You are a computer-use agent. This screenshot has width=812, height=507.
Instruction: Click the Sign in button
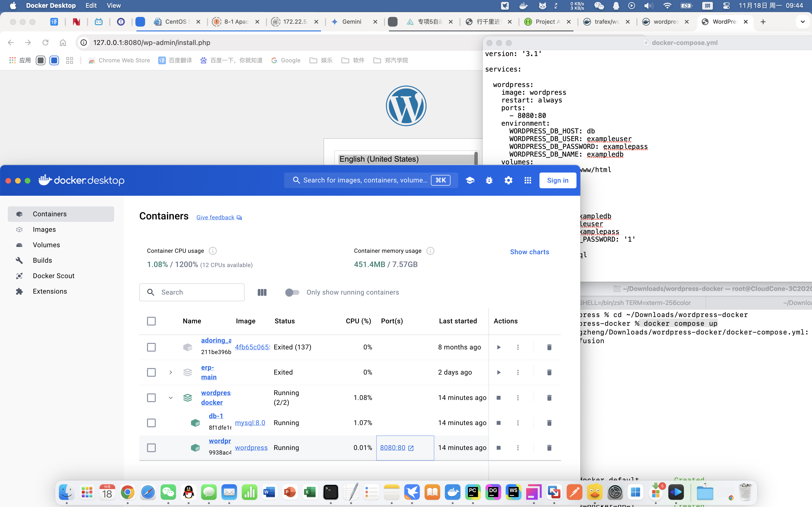[557, 180]
